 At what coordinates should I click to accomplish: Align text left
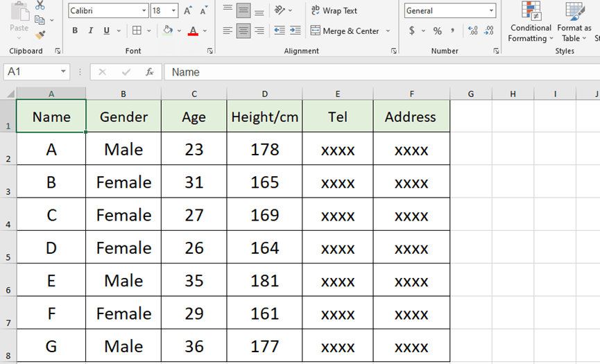tap(228, 31)
